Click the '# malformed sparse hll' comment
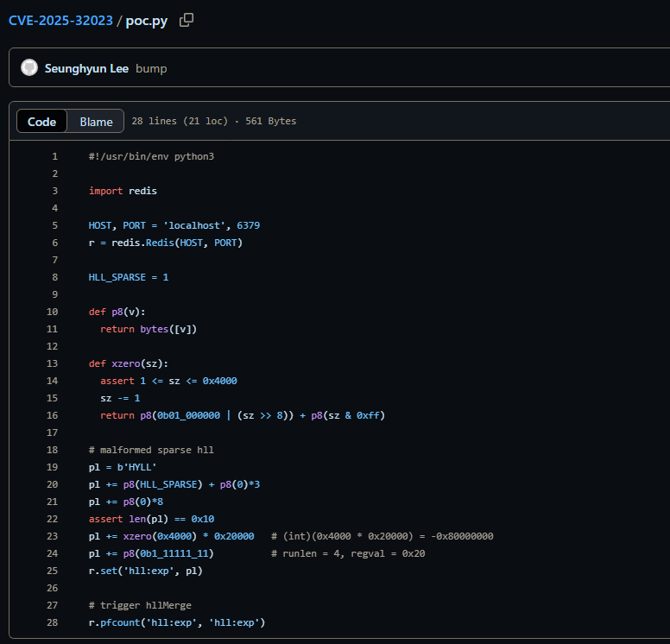The image size is (670, 644). [x=151, y=450]
